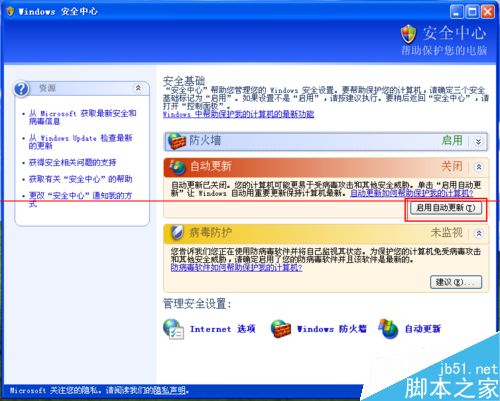Open link 获得安全相关问题的支持
This screenshot has width=500, height=401.
[x=72, y=162]
